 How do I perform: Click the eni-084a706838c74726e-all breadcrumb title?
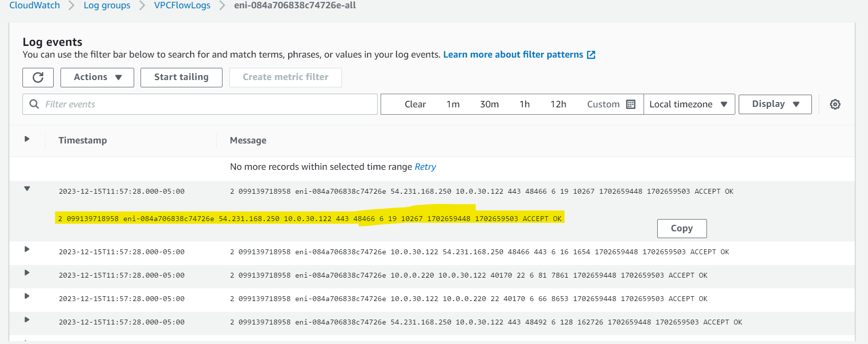point(295,5)
